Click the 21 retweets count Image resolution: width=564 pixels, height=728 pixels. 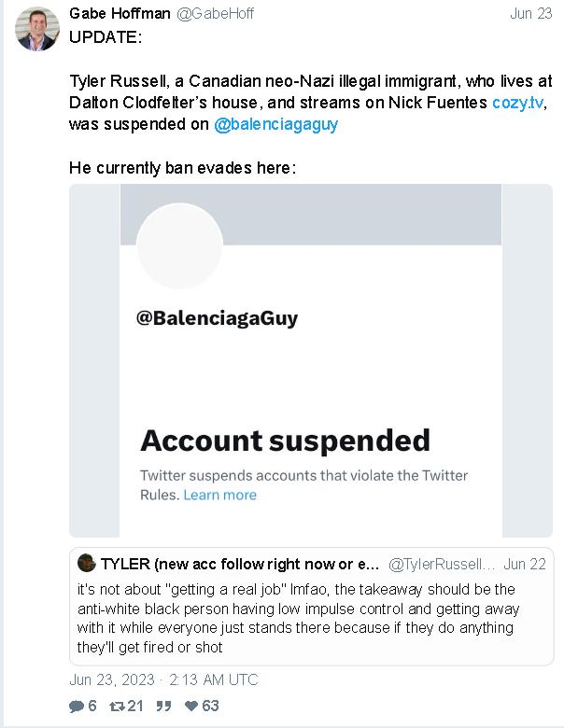(x=135, y=706)
